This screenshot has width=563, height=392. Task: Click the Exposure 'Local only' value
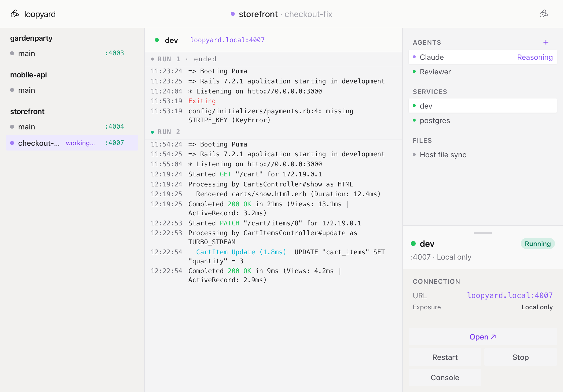click(537, 307)
